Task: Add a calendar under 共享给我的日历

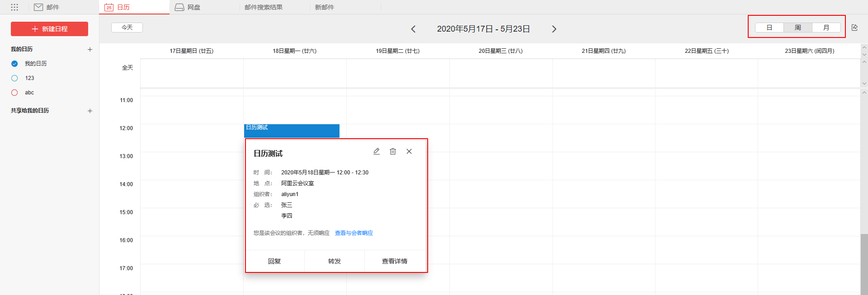Action: pyautogui.click(x=90, y=111)
